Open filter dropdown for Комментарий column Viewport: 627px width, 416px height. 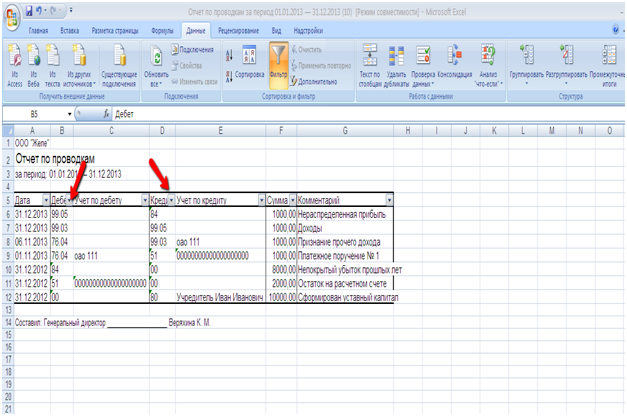[389, 201]
